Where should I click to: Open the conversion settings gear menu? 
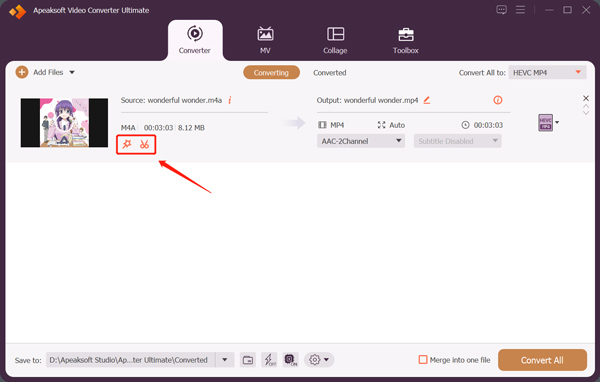(x=319, y=360)
